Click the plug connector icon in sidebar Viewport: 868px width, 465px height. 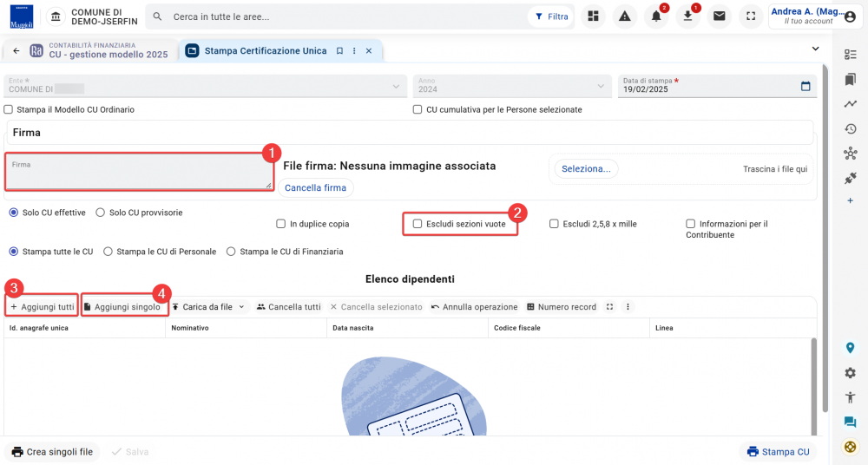(x=851, y=178)
